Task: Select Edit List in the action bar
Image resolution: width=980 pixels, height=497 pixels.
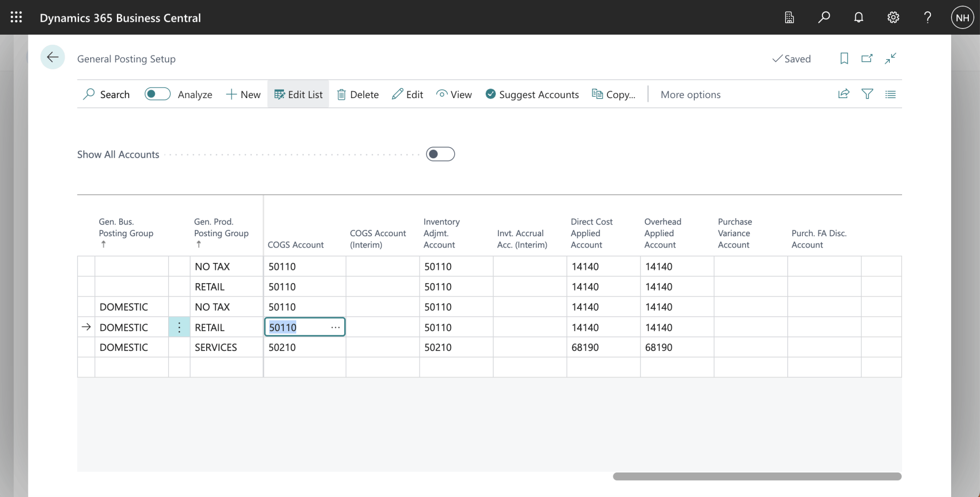Action: click(298, 94)
